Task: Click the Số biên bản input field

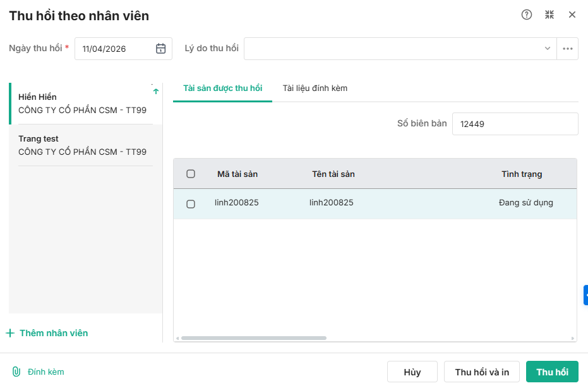Action: 515,124
